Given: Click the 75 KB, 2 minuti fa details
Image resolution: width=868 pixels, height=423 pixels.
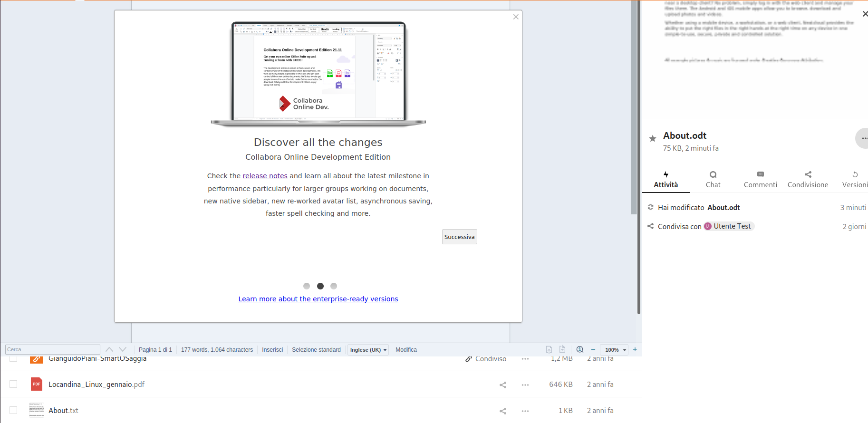Looking at the screenshot, I should click(691, 148).
